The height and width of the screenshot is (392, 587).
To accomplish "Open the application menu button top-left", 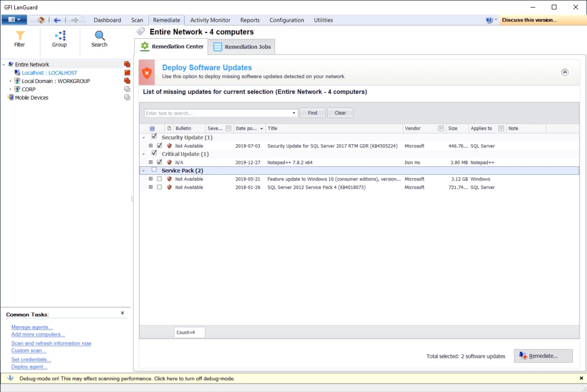I will pyautogui.click(x=14, y=20).
